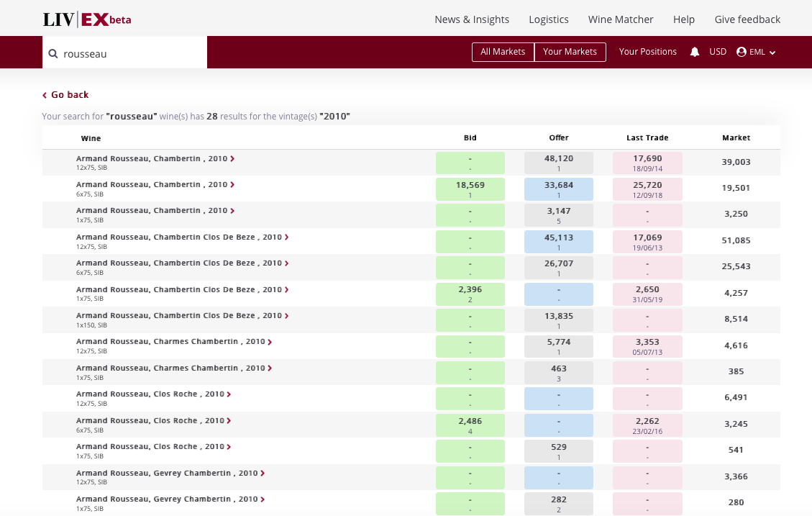812x516 pixels.
Task: Click red arrow on Chambertin 2010 6x75 row
Action: coord(232,184)
